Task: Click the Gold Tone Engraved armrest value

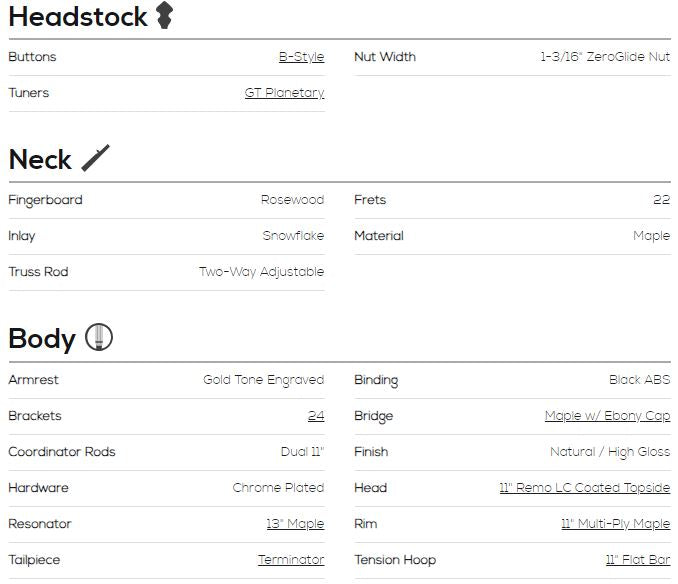Action: click(x=264, y=380)
